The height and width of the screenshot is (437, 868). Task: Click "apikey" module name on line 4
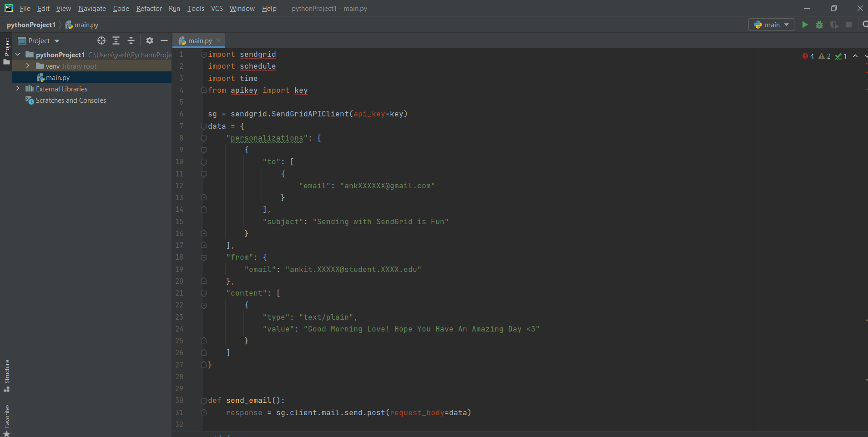[244, 90]
